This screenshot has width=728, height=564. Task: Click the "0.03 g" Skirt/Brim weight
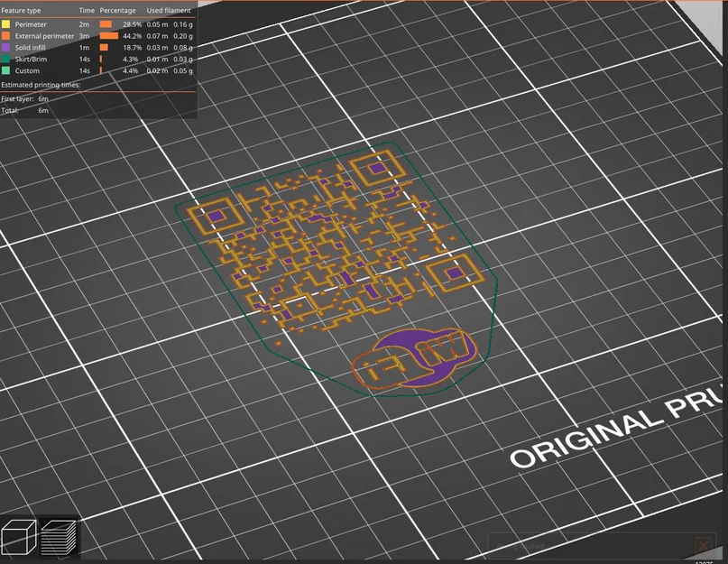click(183, 59)
